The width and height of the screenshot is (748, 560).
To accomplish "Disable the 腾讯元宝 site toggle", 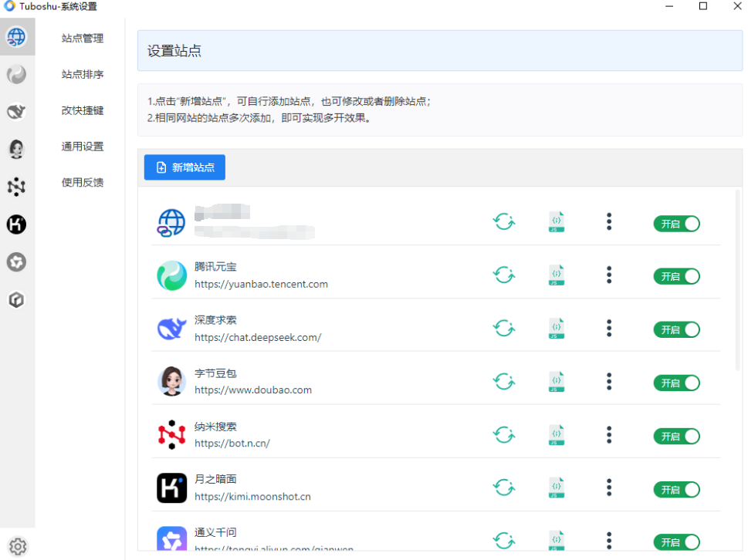I will point(676,275).
